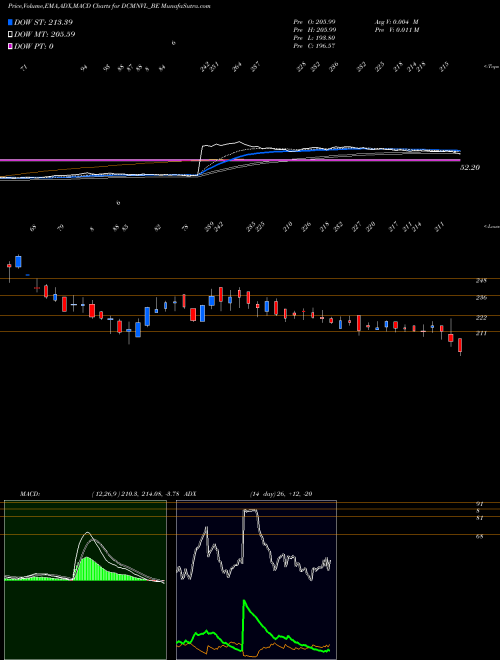
Task: Click the chart title mentioning MunafaSutra.com
Action: tap(109, 6)
